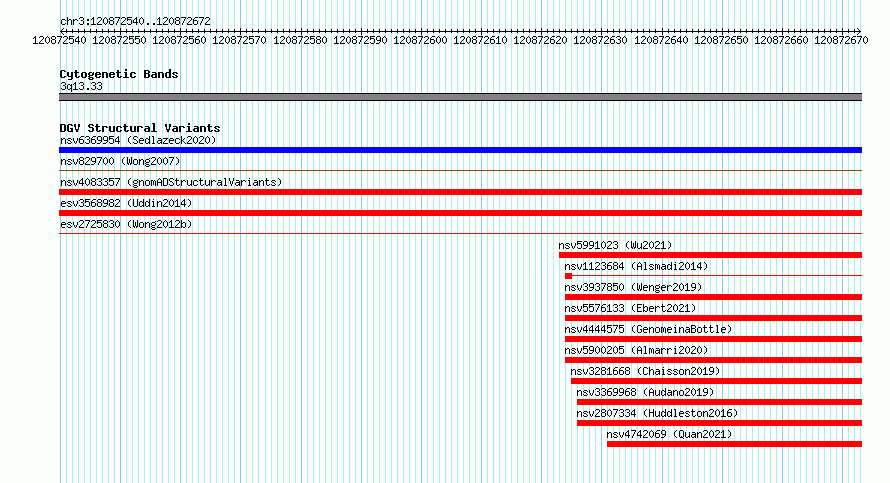Select the red nsv5991023 variant bar

click(710, 255)
